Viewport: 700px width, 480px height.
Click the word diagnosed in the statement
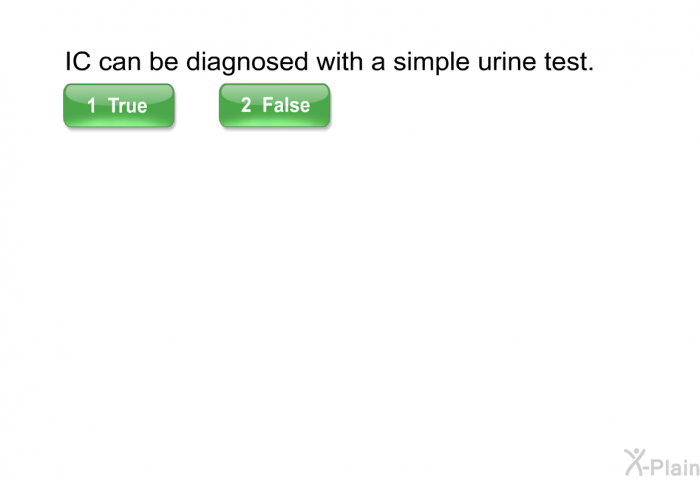point(247,62)
